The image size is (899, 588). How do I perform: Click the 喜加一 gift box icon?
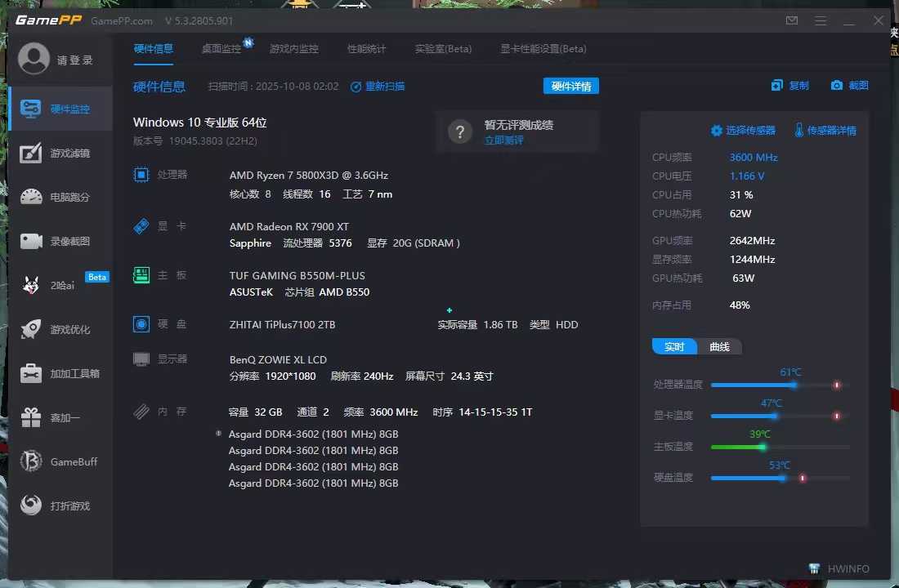tap(31, 418)
